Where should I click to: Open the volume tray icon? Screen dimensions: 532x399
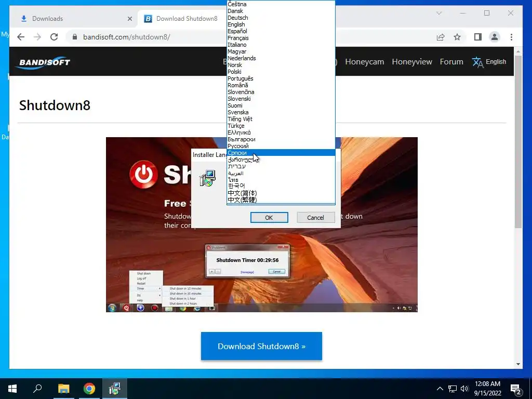click(x=464, y=389)
